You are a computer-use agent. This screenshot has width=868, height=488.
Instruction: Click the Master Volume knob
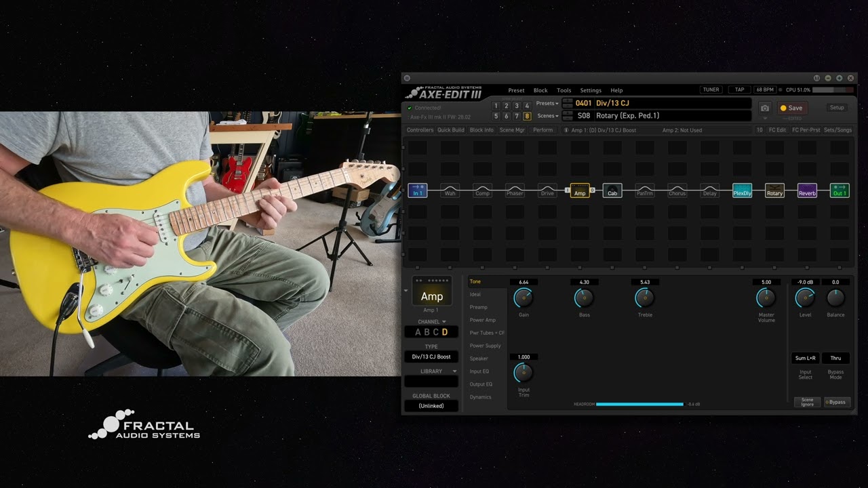coord(766,297)
